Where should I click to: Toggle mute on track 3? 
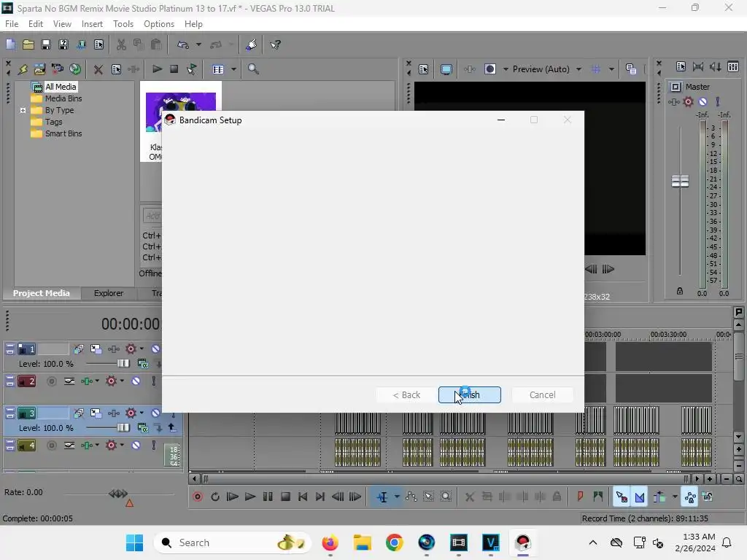155,413
